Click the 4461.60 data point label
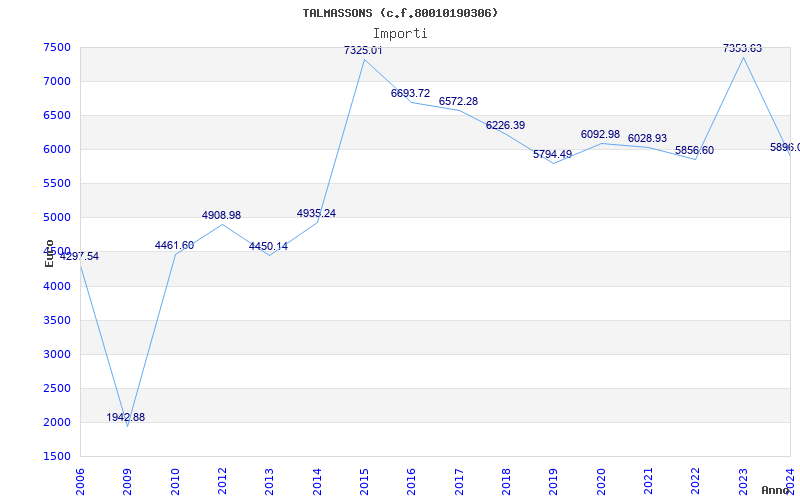This screenshot has width=800, height=500. tap(174, 245)
